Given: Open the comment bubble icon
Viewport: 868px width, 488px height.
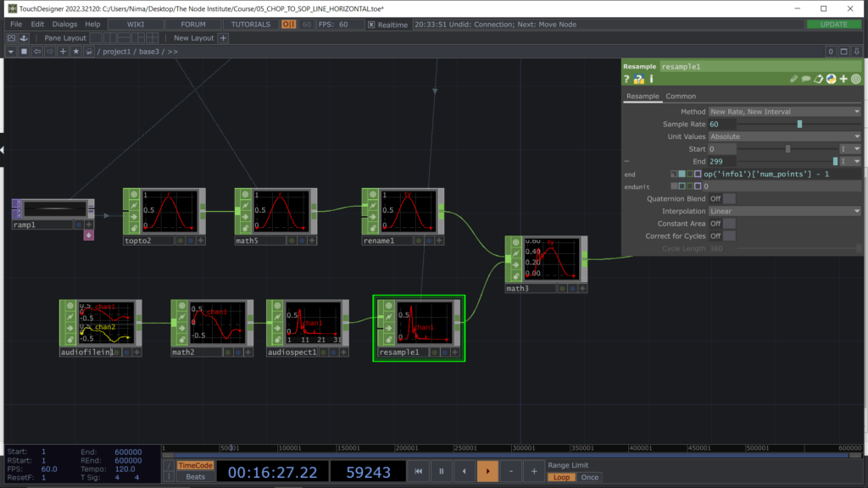Looking at the screenshot, I should [x=806, y=79].
